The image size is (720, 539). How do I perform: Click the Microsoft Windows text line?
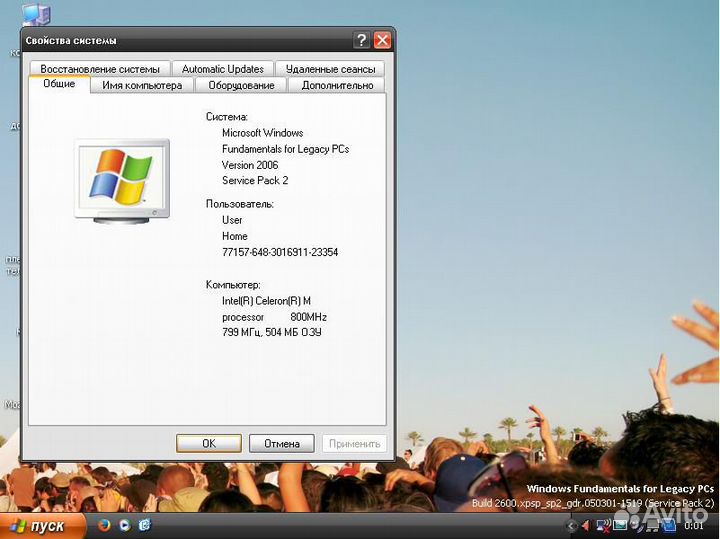(262, 133)
